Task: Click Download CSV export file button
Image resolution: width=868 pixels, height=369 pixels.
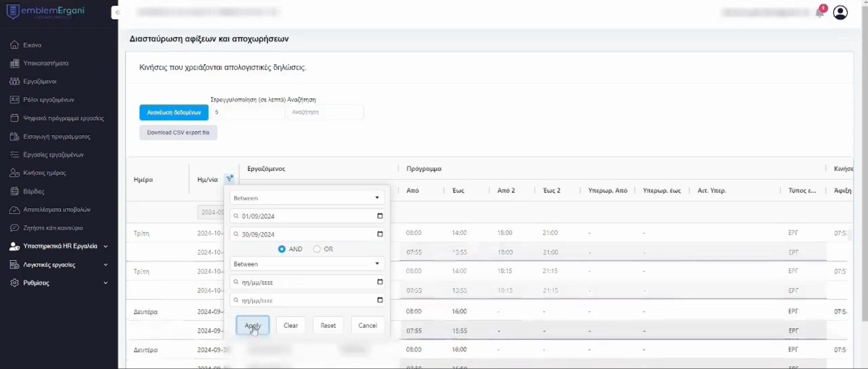Action: point(178,133)
